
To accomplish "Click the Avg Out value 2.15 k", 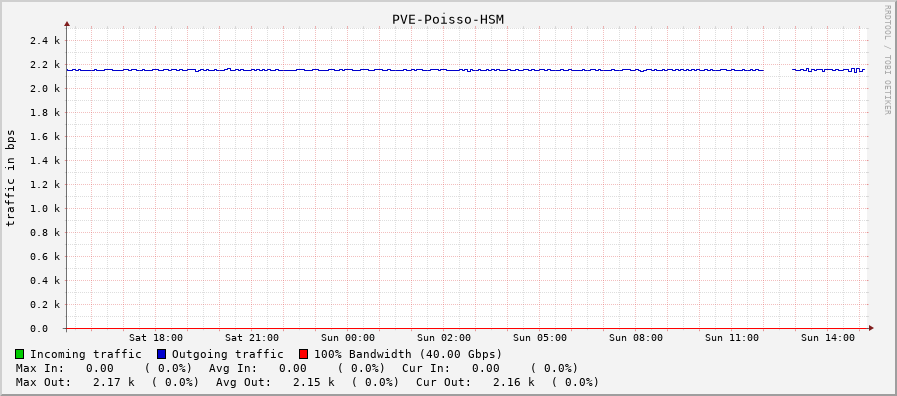I will coord(313,382).
